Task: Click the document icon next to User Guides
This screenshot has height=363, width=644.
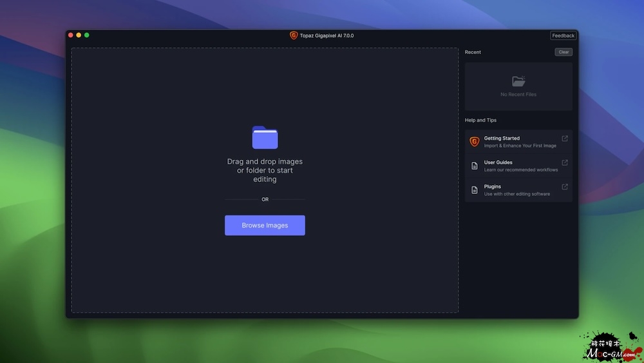Action: pyautogui.click(x=475, y=166)
